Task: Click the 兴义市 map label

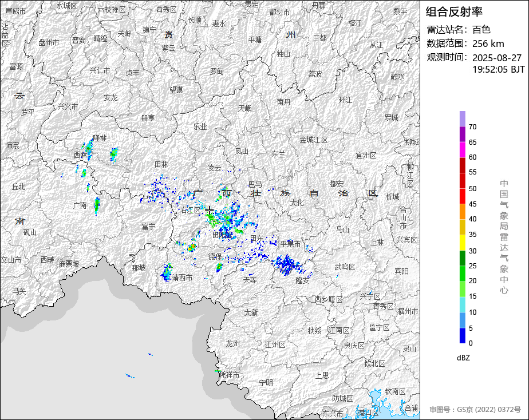Action: tap(68, 106)
